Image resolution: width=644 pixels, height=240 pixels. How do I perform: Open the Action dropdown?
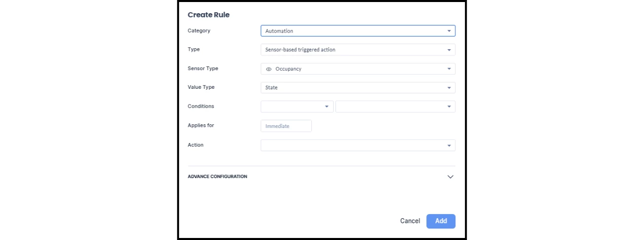pyautogui.click(x=355, y=146)
